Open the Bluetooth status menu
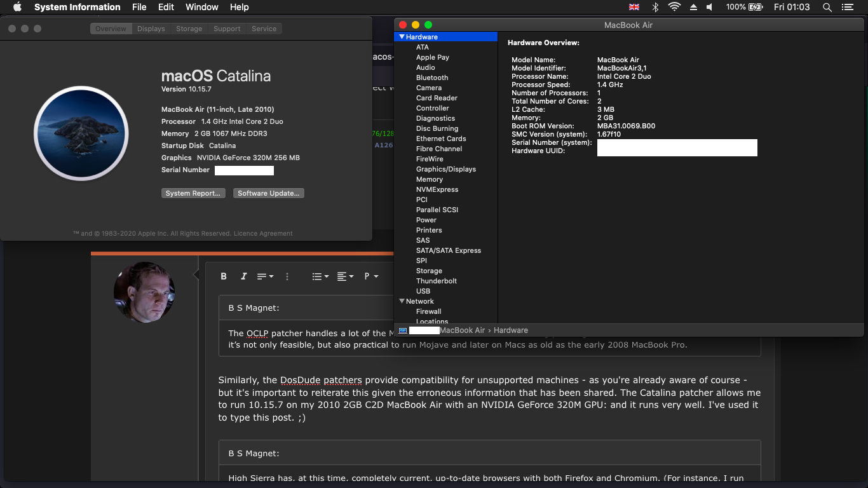 coord(655,7)
